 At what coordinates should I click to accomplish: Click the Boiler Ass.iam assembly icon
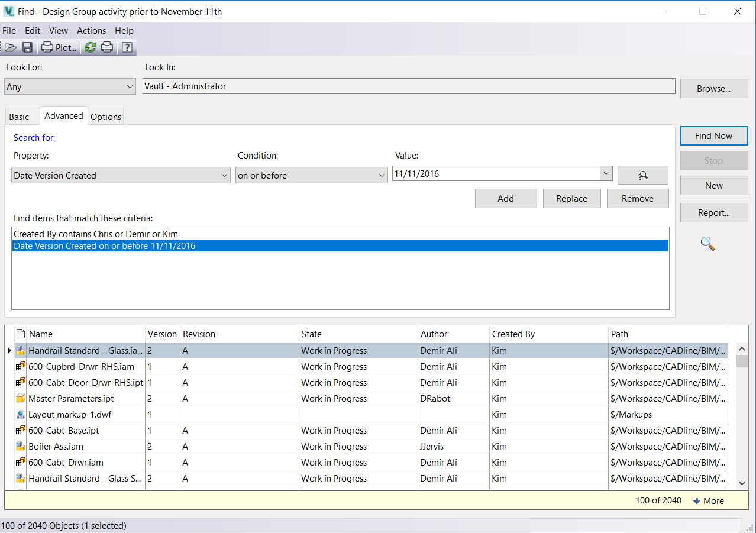(x=20, y=446)
